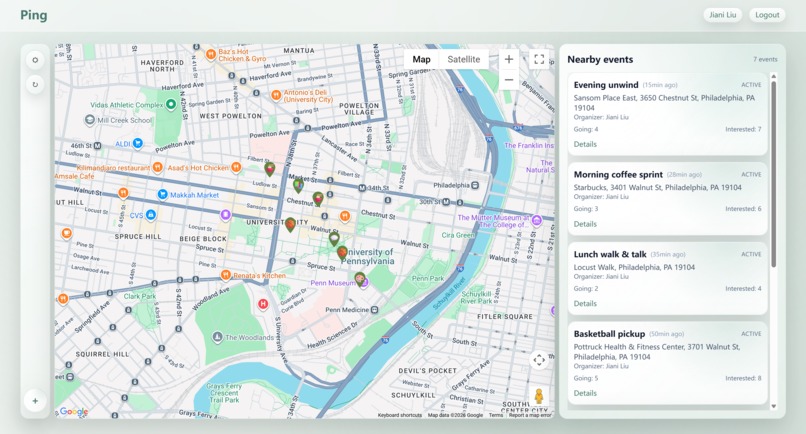The height and width of the screenshot is (434, 806).
Task: Click University of Pennsylvania map label
Action: [x=368, y=257]
